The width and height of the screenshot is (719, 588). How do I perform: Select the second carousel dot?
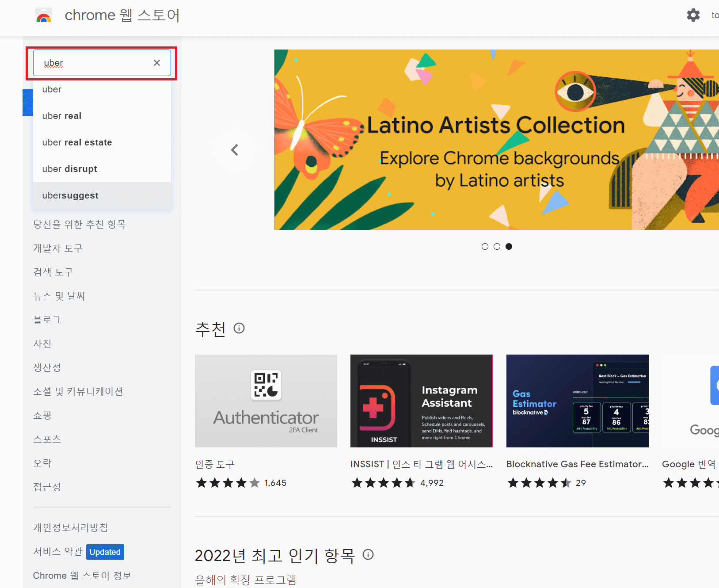[x=497, y=246]
